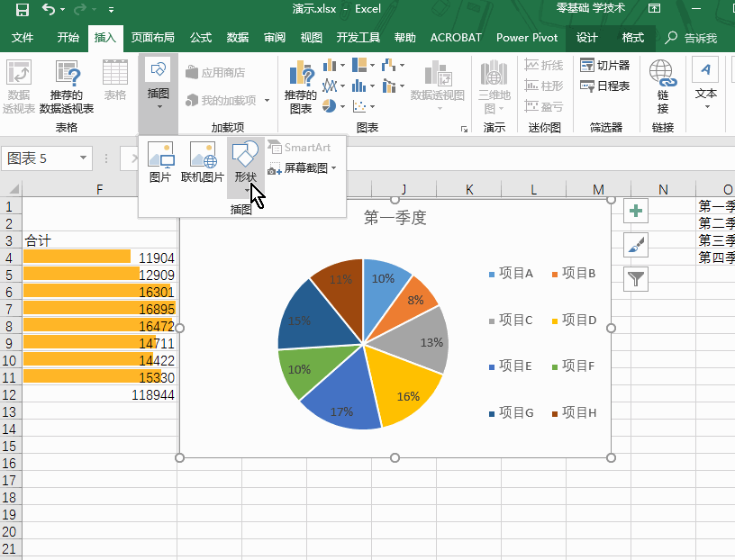This screenshot has width=735, height=560.
Task: Open the 形状 shapes gallery
Action: (246, 167)
